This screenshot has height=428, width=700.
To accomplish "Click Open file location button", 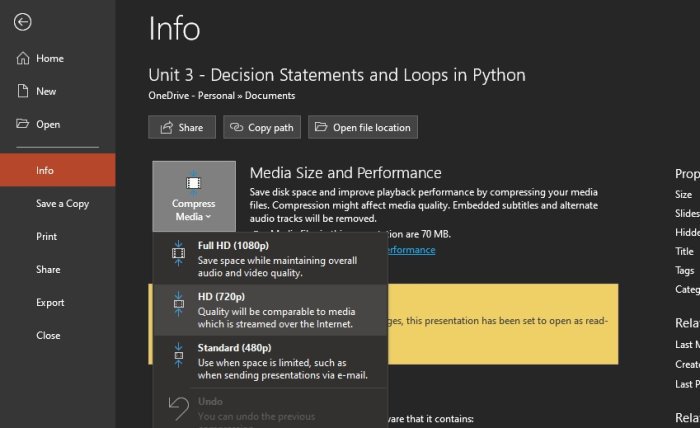I will (x=362, y=127).
